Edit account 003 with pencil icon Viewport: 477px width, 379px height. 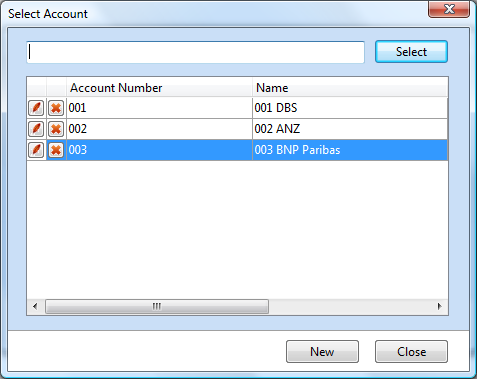point(36,150)
